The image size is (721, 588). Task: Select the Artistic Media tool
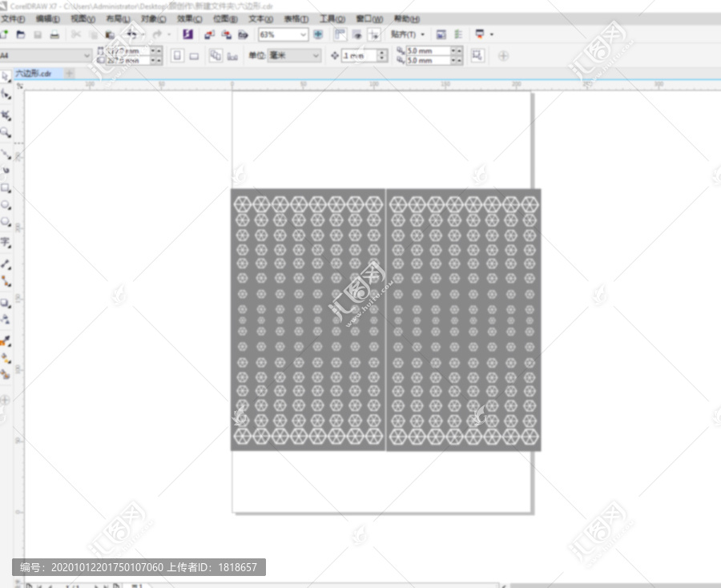pyautogui.click(x=6, y=171)
